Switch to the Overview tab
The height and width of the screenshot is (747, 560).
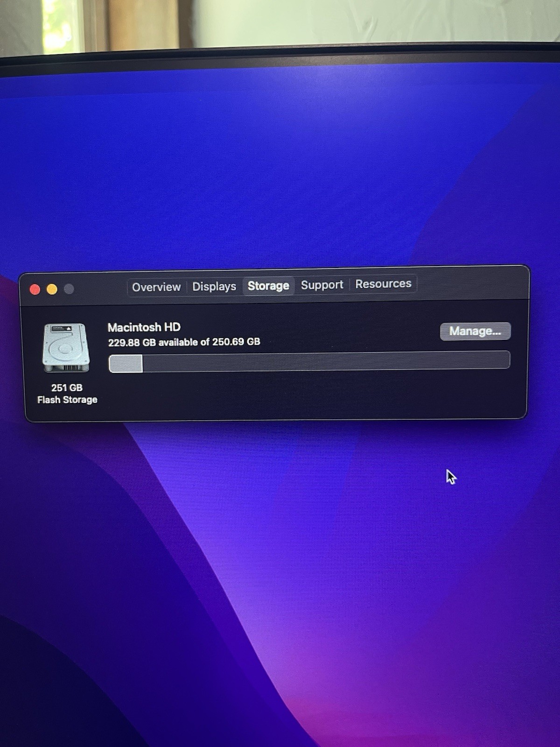click(x=156, y=287)
